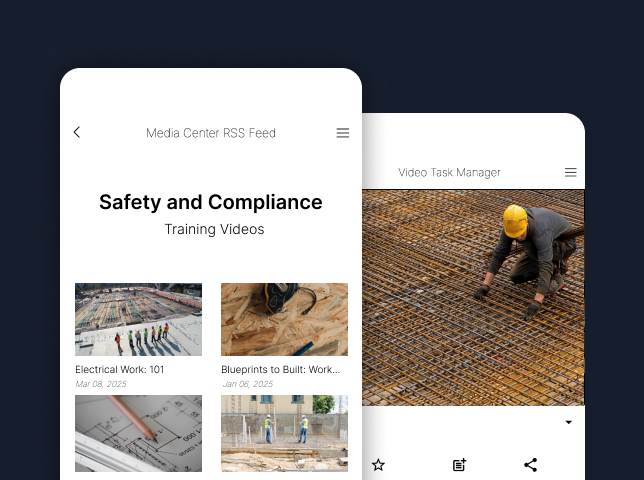Image resolution: width=644 pixels, height=480 pixels.
Task: Mark video as favorite with star icon
Action: [x=378, y=465]
